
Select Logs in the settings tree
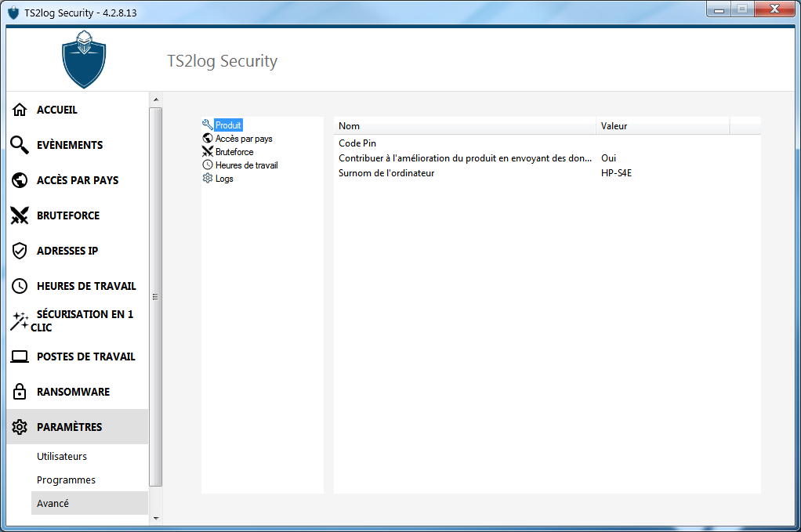223,178
